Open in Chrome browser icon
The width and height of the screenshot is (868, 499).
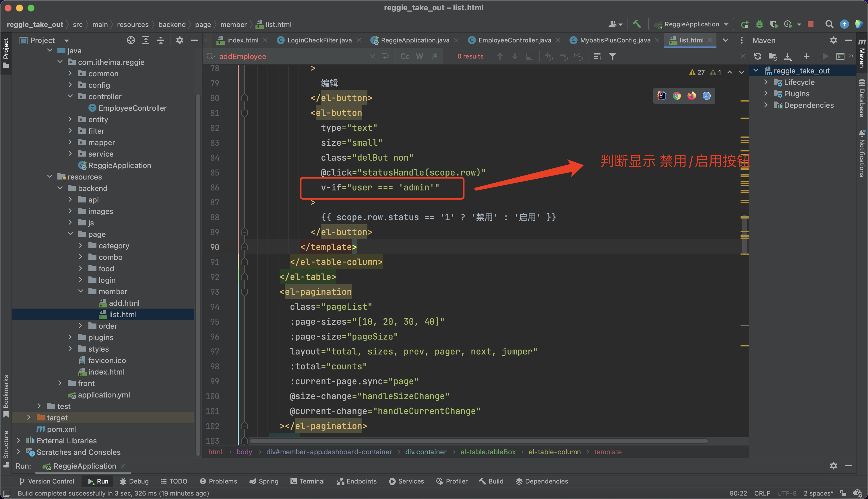(x=677, y=96)
